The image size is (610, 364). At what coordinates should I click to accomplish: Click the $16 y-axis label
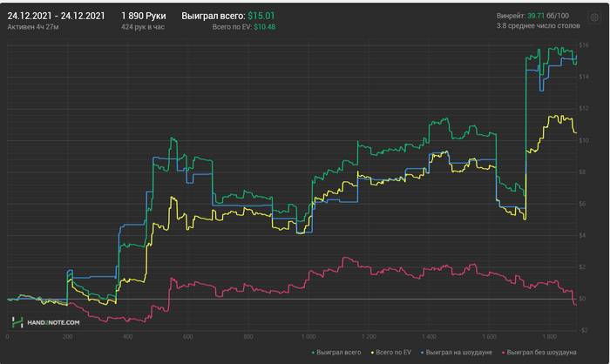tap(584, 45)
